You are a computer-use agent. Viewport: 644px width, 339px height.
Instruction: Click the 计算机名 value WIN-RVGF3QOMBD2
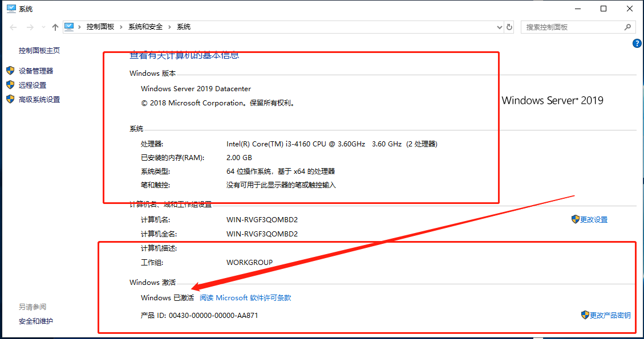click(262, 220)
